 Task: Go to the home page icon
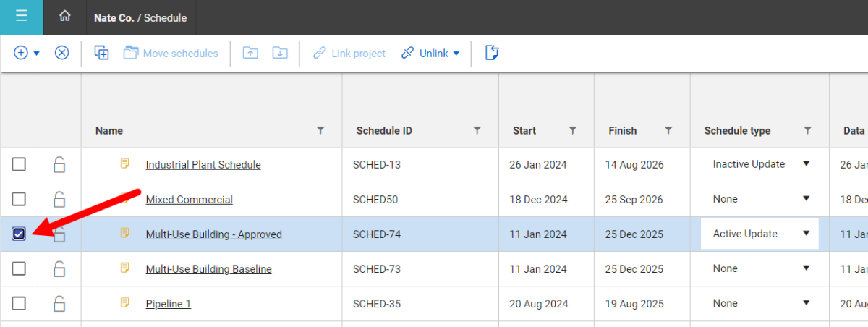tap(65, 17)
